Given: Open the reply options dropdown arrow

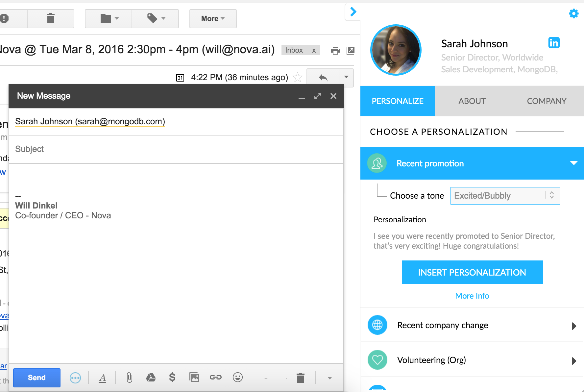Looking at the screenshot, I should coord(346,78).
